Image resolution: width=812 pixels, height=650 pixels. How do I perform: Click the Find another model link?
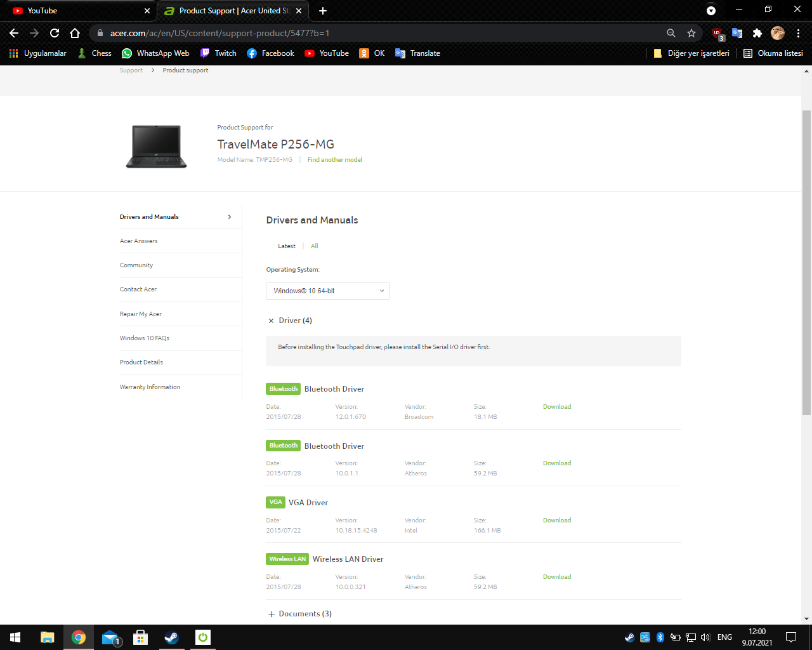pyautogui.click(x=335, y=160)
